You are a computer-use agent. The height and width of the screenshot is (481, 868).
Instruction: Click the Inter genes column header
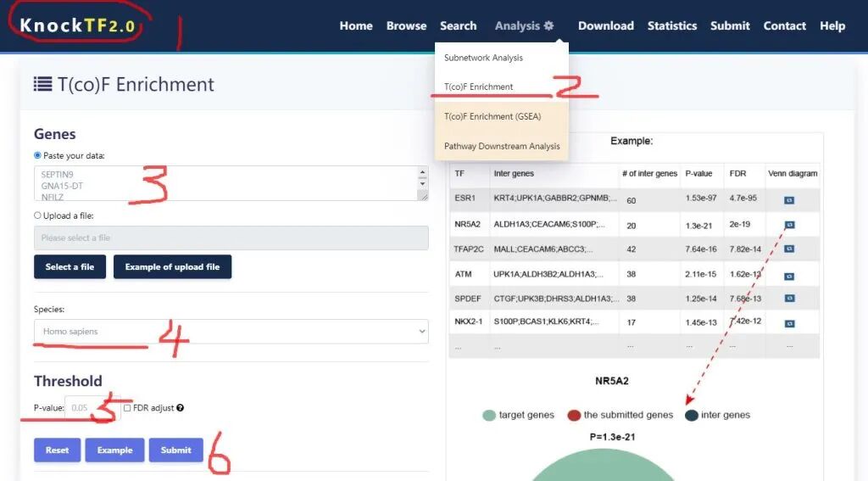[x=514, y=173]
